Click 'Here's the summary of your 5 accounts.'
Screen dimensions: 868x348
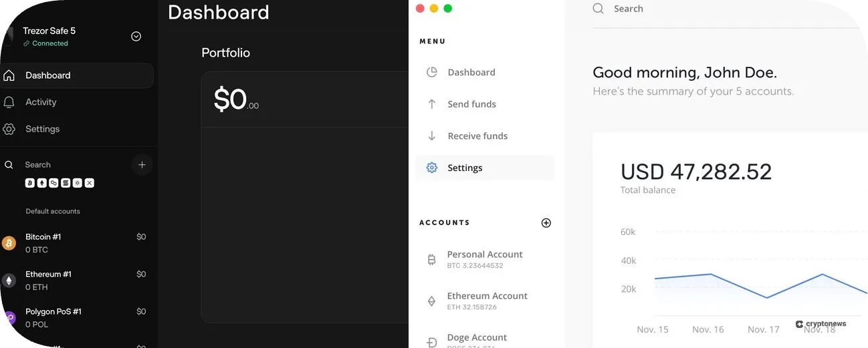coord(693,92)
